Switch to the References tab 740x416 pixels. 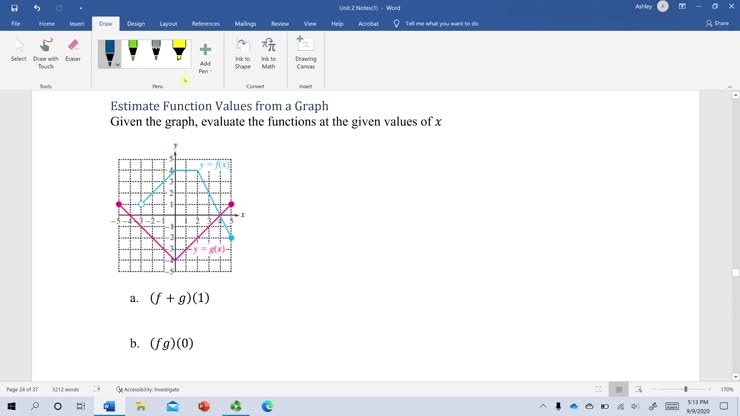(x=206, y=24)
